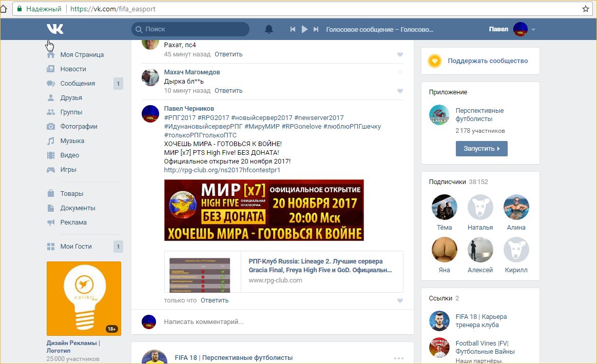
Task: Open subscriber Кирилл avatar
Action: pyautogui.click(x=516, y=250)
